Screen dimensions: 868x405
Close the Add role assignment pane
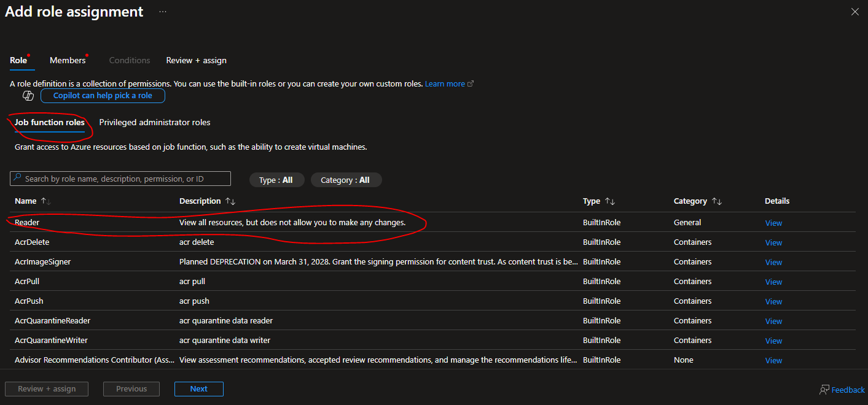pyautogui.click(x=855, y=12)
